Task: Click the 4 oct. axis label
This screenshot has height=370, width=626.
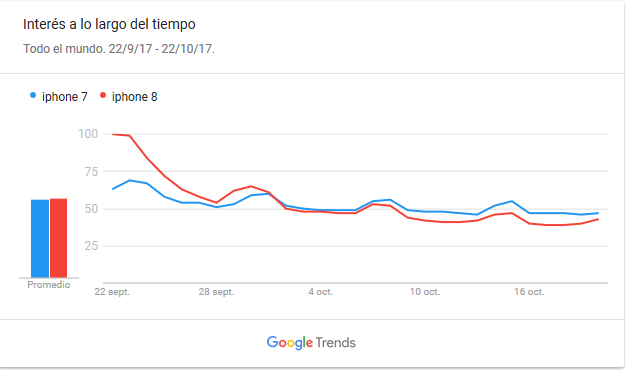Action: (321, 292)
